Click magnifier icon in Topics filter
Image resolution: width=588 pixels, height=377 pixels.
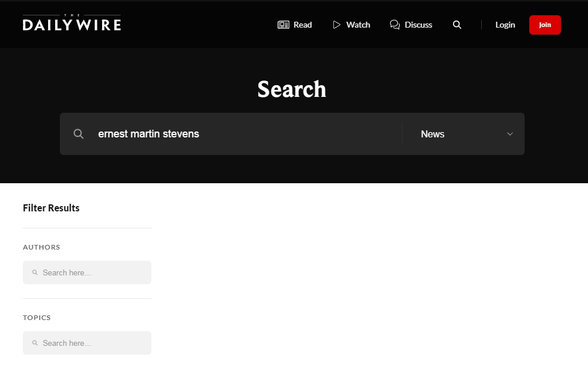35,343
